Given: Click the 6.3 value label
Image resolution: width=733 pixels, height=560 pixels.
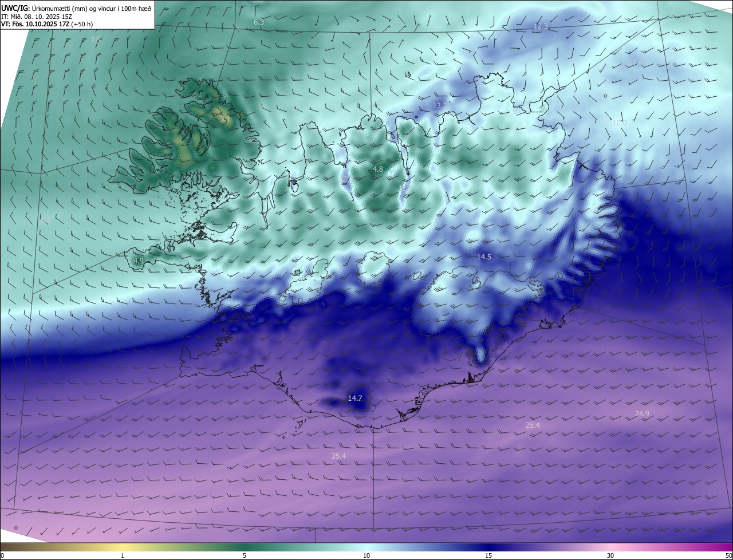Looking at the screenshot, I should click(259, 22).
